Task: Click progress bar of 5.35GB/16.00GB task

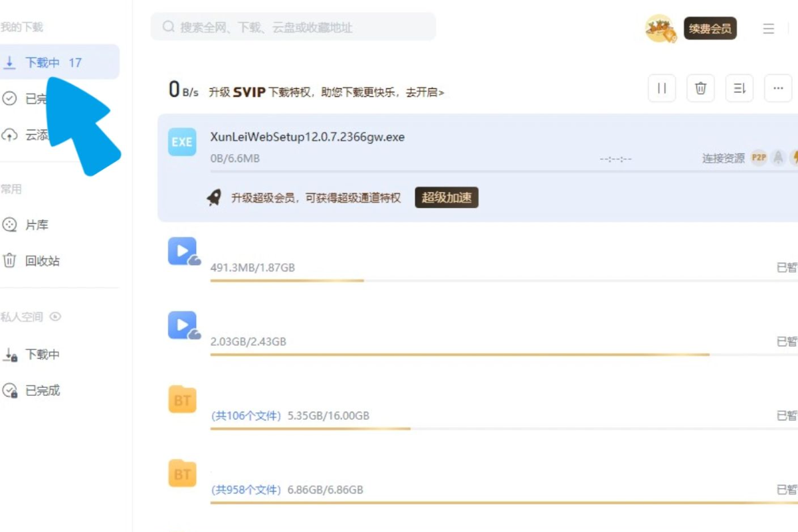Action: (x=504, y=428)
